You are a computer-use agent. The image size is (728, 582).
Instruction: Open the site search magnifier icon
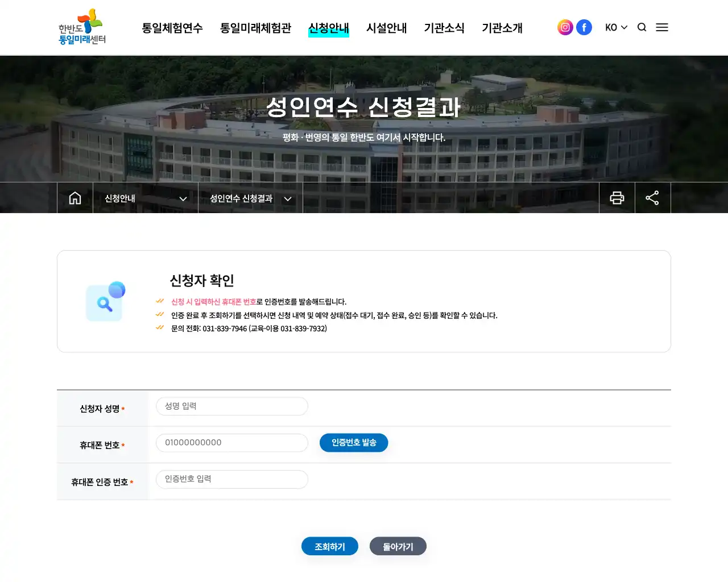(642, 27)
